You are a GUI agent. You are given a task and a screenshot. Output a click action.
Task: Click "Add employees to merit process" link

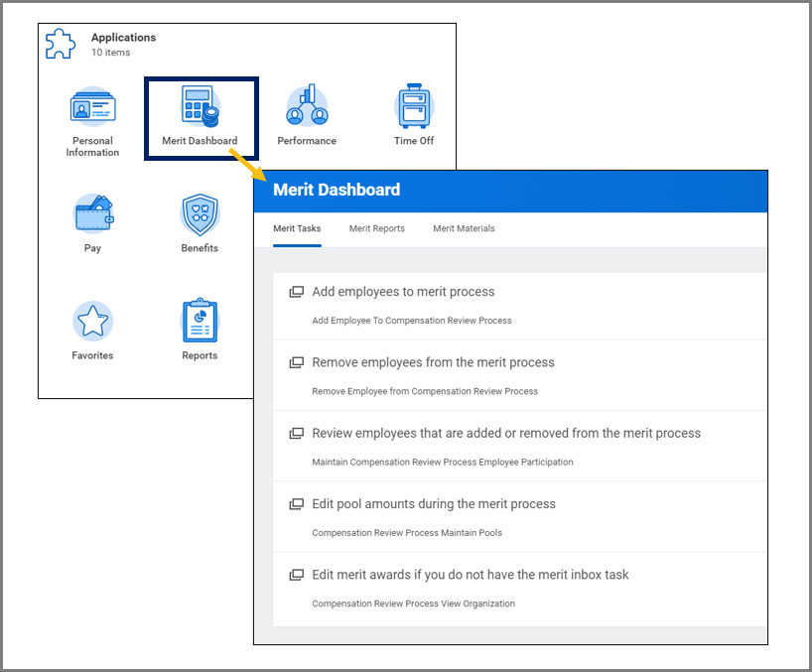coord(403,292)
